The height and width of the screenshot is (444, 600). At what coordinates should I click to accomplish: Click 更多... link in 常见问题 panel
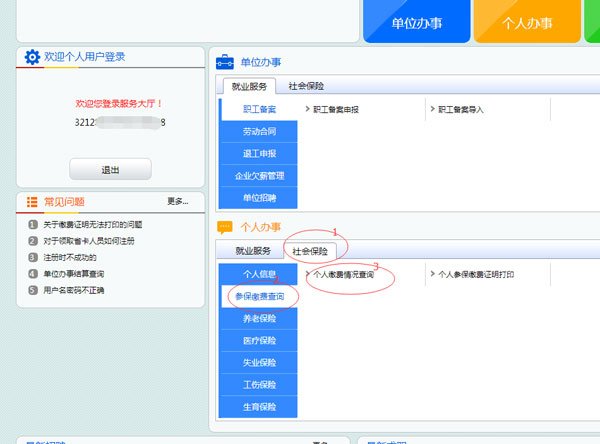[177, 202]
